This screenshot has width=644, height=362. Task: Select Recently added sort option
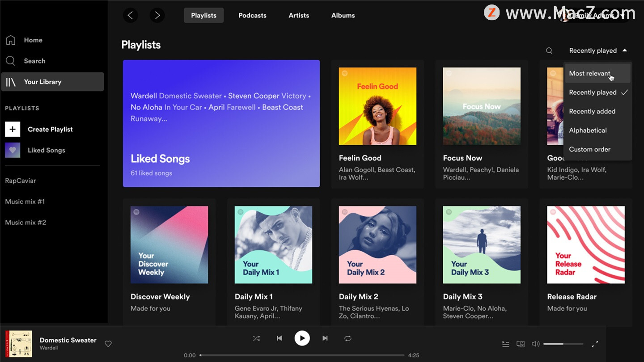coord(598,111)
